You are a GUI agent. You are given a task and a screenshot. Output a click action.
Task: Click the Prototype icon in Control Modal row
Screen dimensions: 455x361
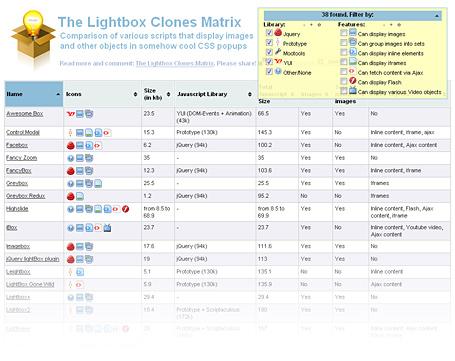[70, 133]
